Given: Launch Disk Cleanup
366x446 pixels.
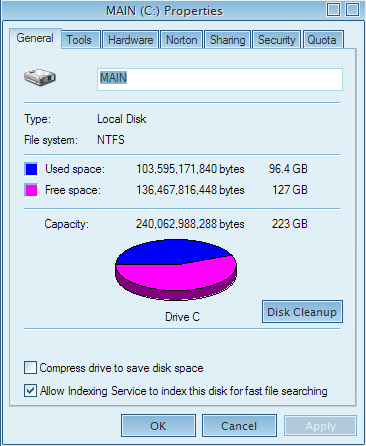Looking at the screenshot, I should (302, 312).
